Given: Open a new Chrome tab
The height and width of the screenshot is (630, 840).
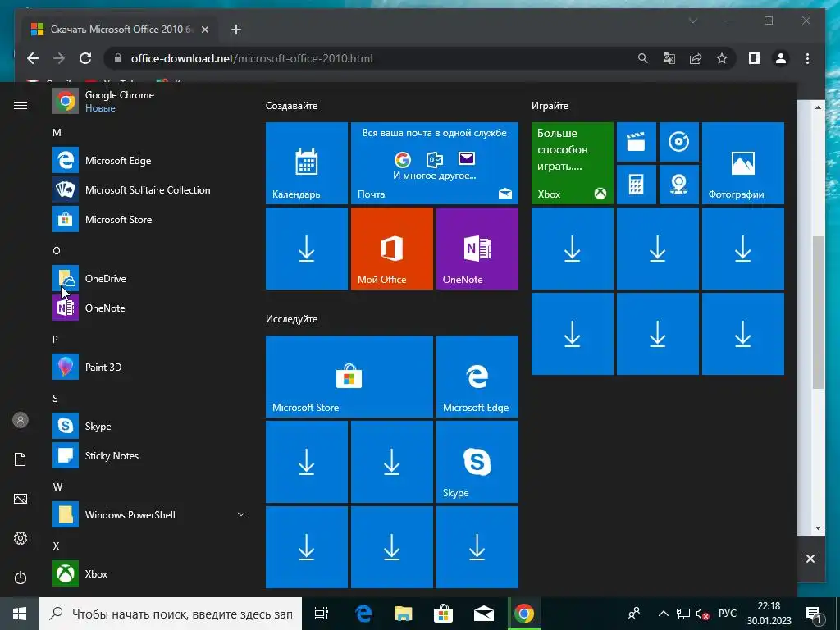Looking at the screenshot, I should pyautogui.click(x=236, y=30).
